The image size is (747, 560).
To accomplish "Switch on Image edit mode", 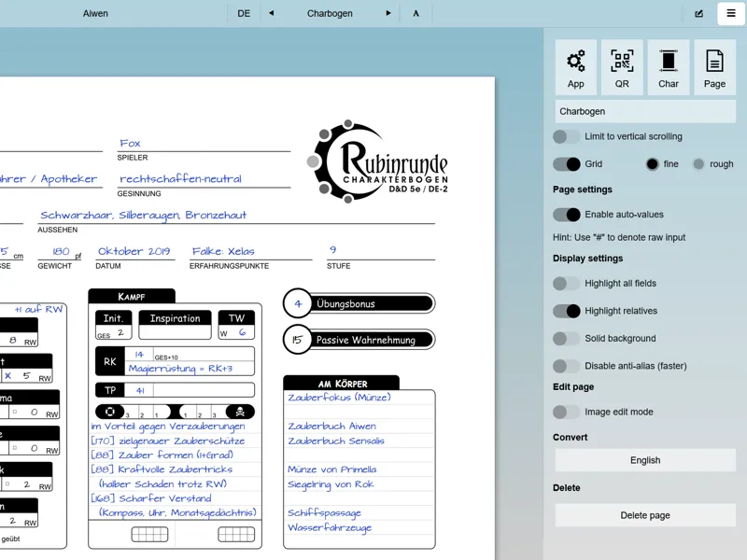I will (x=567, y=412).
